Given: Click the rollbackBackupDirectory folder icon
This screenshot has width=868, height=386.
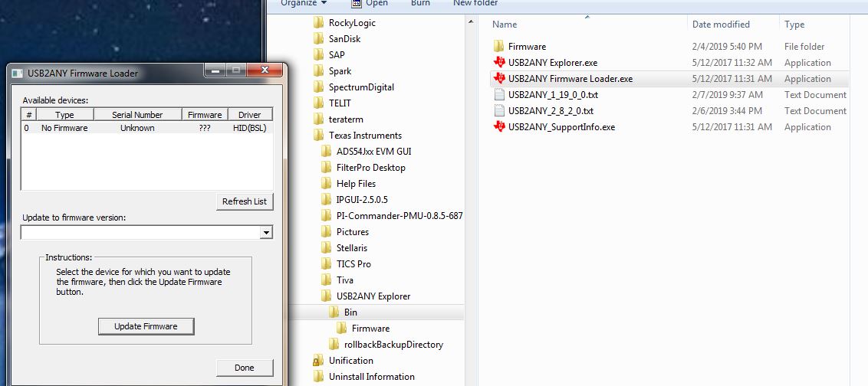Looking at the screenshot, I should click(x=334, y=345).
